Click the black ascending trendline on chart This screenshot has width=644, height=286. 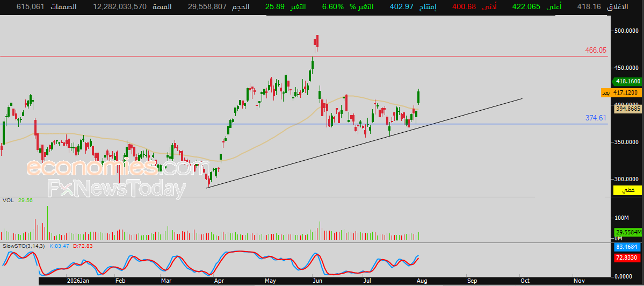[x=365, y=143]
